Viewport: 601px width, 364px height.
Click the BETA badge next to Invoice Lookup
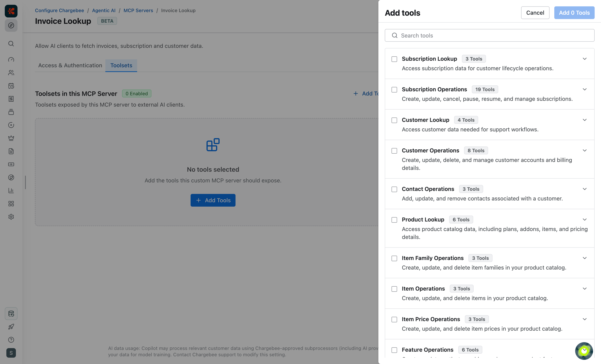pos(107,21)
